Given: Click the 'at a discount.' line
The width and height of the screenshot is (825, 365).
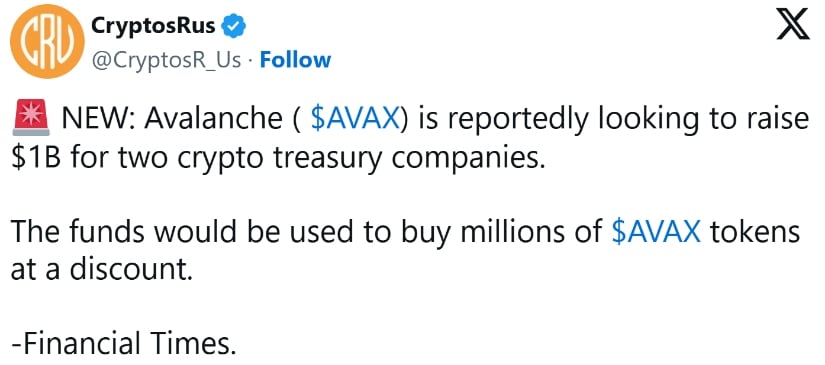Looking at the screenshot, I should tap(99, 269).
